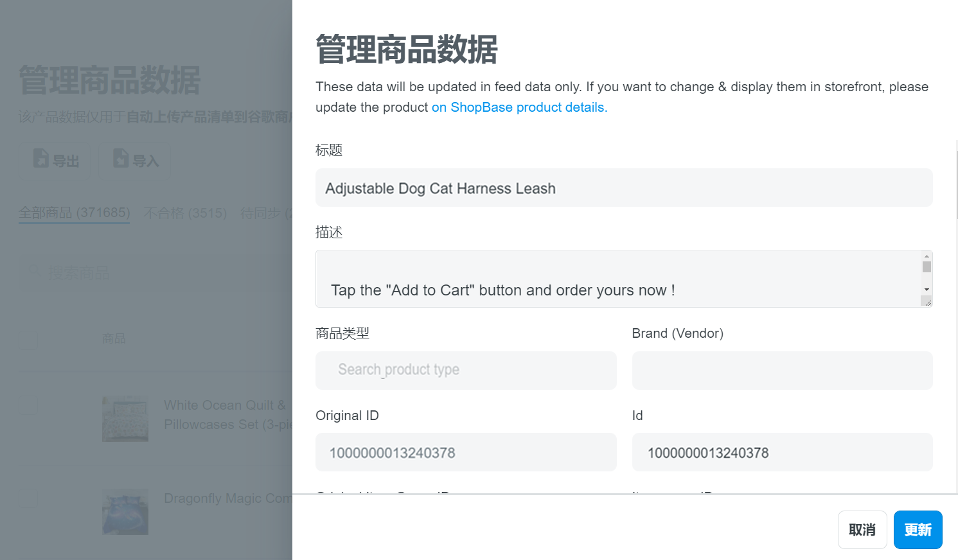Image resolution: width=958 pixels, height=560 pixels.
Task: Click the description textarea resize handle
Action: [927, 302]
